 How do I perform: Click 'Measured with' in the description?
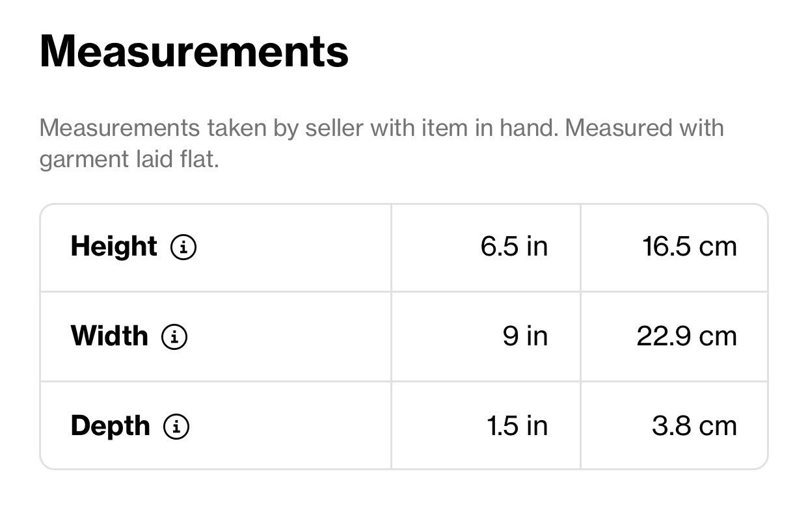coord(644,127)
